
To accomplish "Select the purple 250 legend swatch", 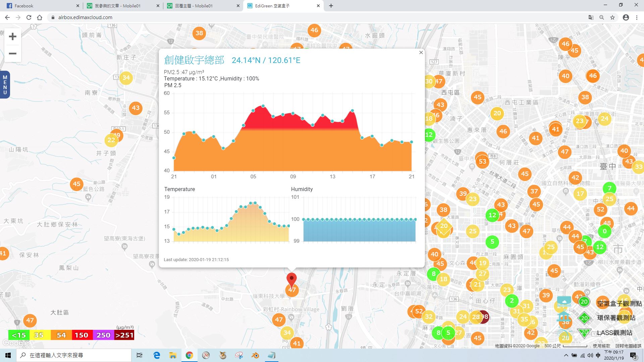I will (x=103, y=335).
